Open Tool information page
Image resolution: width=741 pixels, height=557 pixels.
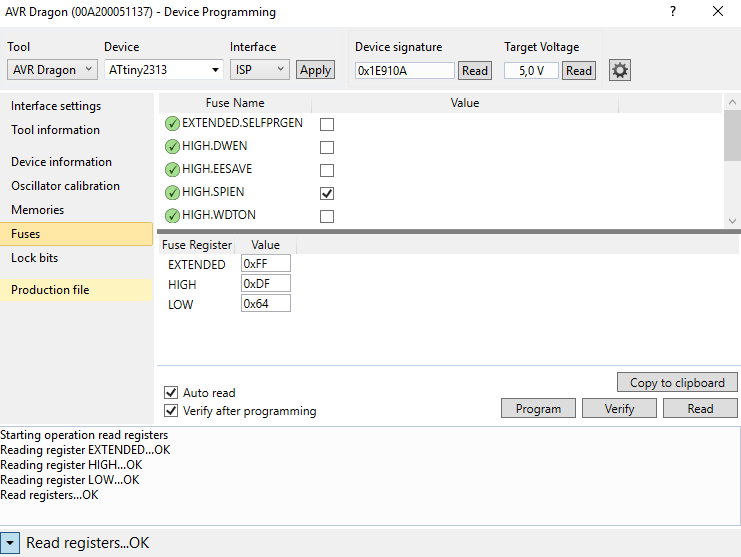point(55,129)
